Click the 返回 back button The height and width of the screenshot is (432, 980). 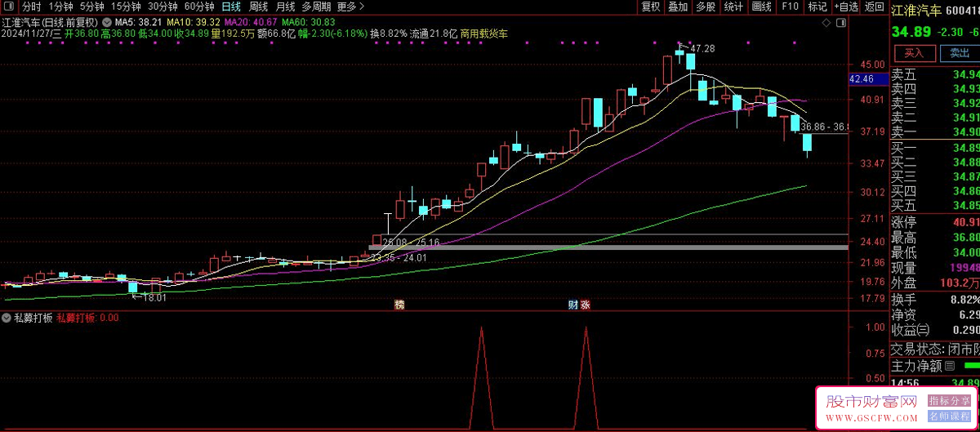tap(875, 7)
